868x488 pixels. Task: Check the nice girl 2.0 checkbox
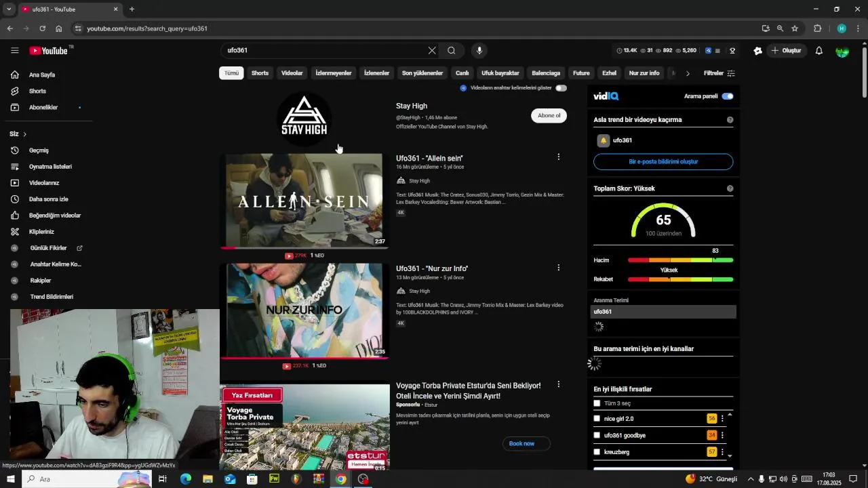(597, 419)
